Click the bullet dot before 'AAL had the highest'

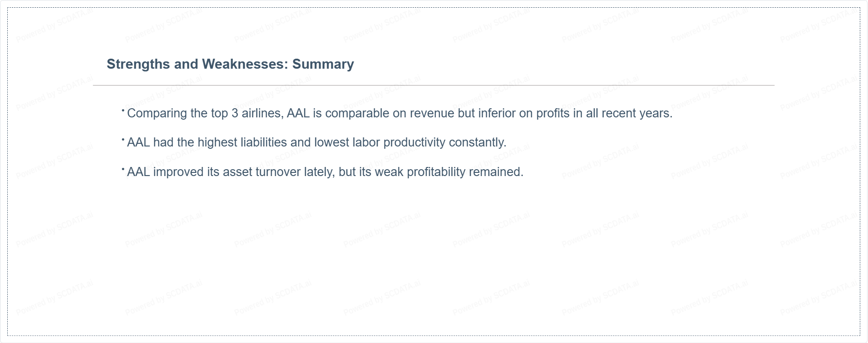[x=123, y=140]
